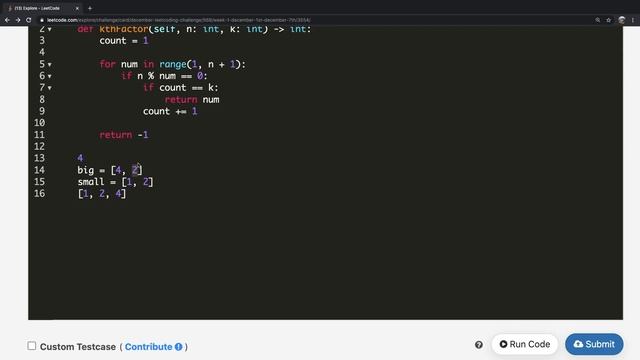Click the lone '4' on line 13

(80, 158)
